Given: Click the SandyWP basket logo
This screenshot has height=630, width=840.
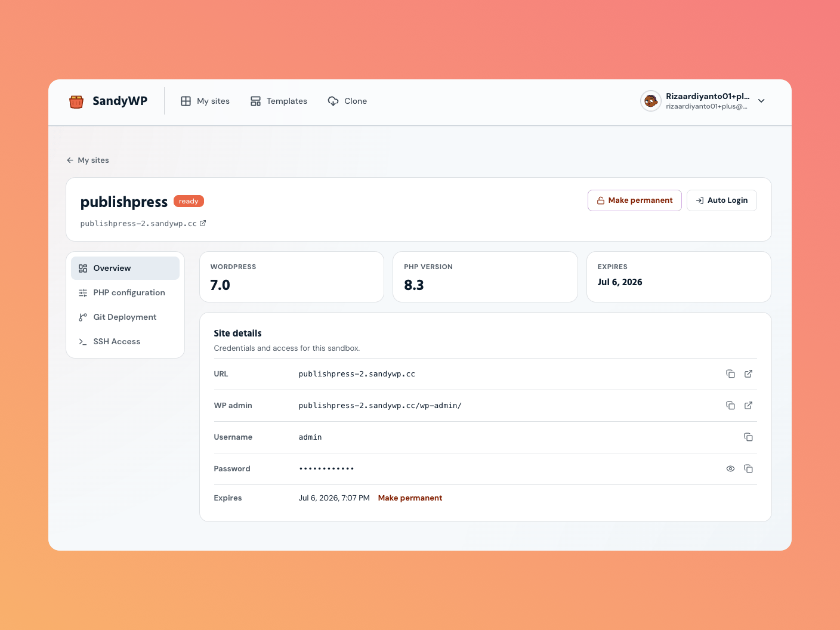Looking at the screenshot, I should tap(76, 101).
